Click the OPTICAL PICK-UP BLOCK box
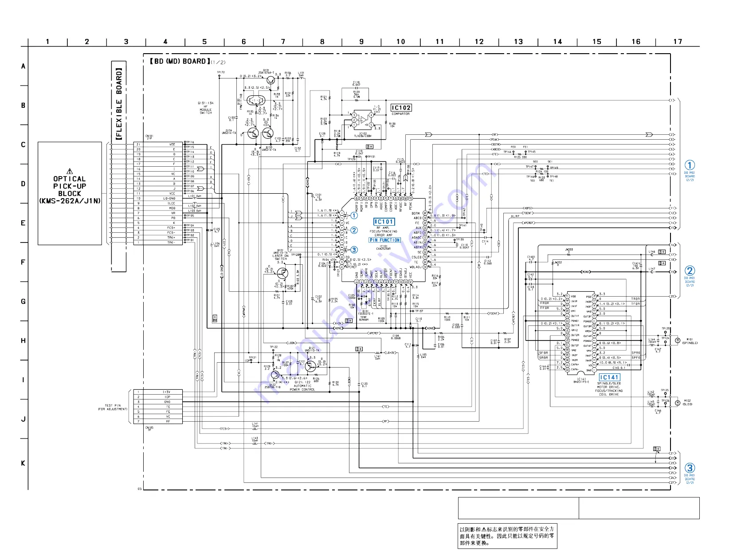The width and height of the screenshot is (745, 560). (x=70, y=193)
